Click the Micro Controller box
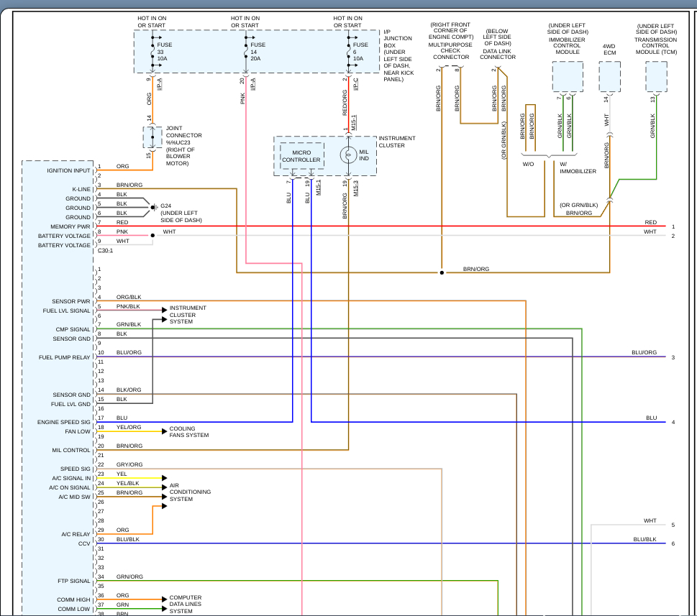This screenshot has width=697, height=616. click(x=301, y=155)
